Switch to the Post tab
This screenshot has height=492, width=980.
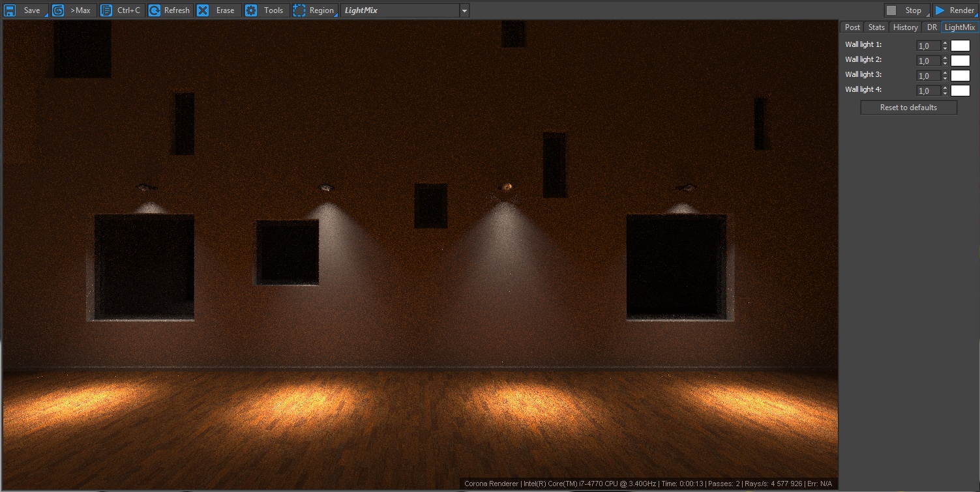(x=852, y=27)
